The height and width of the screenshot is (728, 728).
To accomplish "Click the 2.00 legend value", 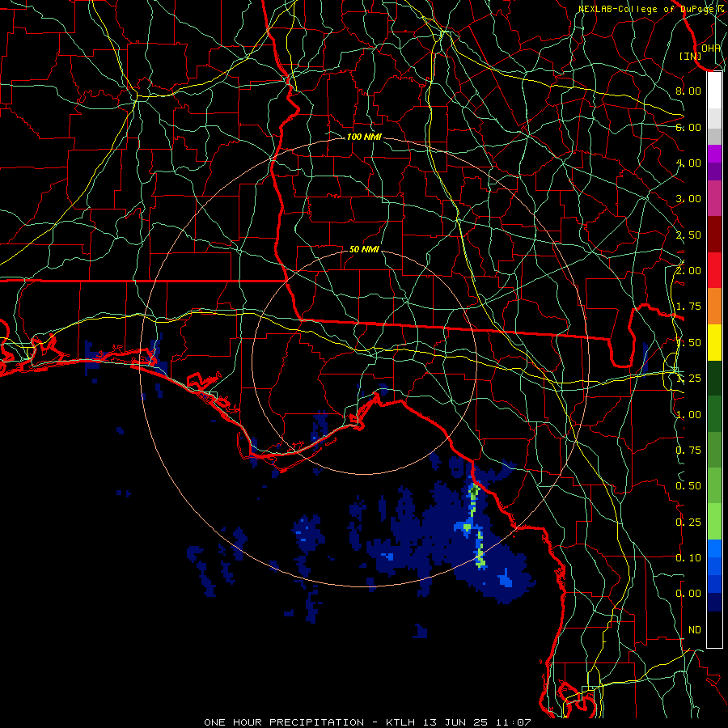I will point(688,271).
